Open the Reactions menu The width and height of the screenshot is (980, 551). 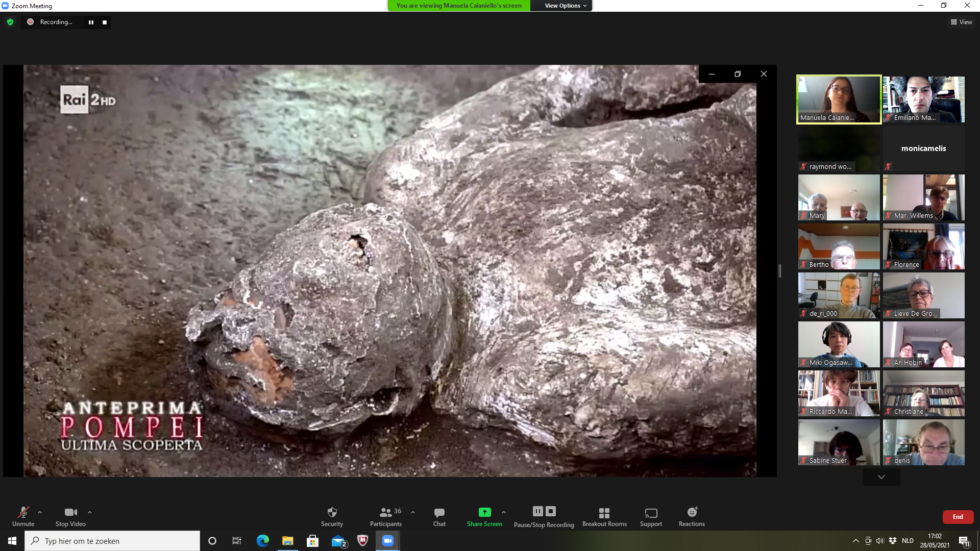(x=692, y=512)
